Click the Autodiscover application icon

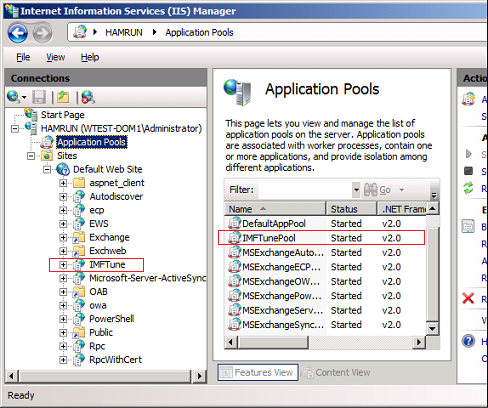pos(79,196)
